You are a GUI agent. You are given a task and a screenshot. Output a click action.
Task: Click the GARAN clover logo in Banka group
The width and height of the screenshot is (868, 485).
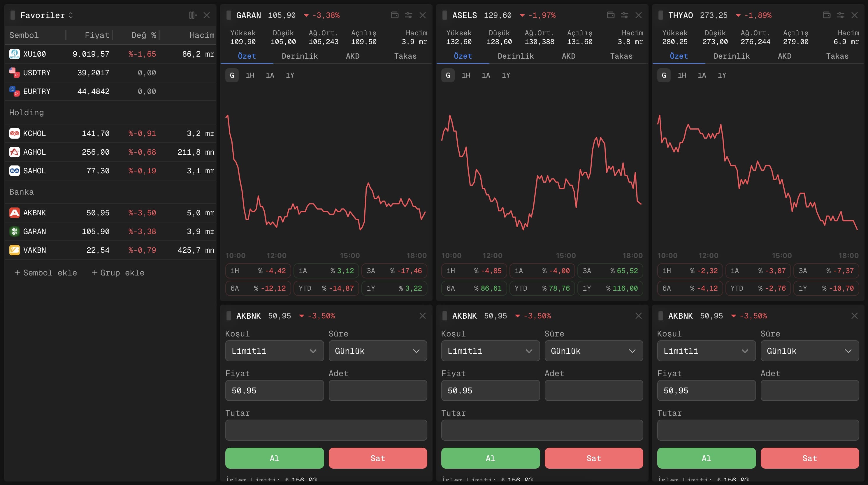point(14,231)
